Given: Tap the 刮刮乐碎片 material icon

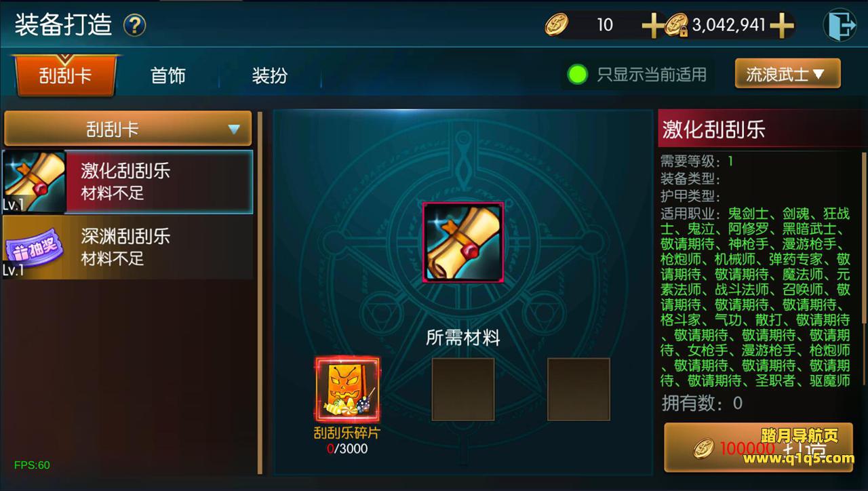Looking at the screenshot, I should pos(348,389).
